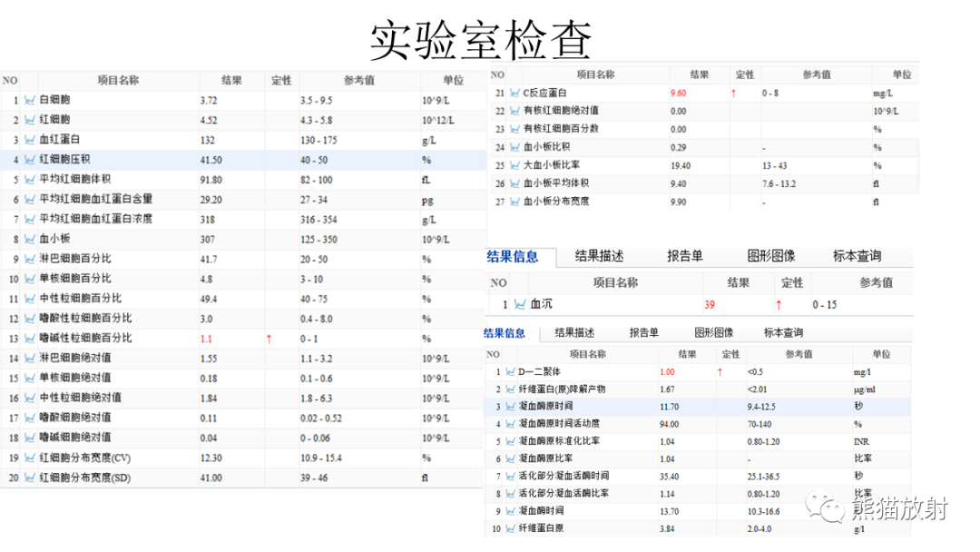
Task: Click chart icon beside 平均红细胞血红蛋白浓度
Action: point(29,220)
